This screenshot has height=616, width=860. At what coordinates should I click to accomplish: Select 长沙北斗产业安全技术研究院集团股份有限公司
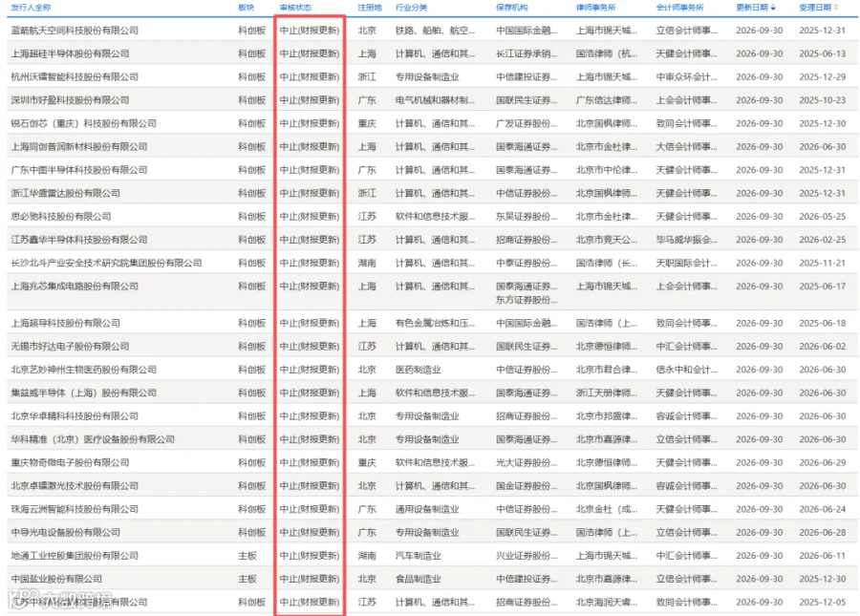point(106,263)
